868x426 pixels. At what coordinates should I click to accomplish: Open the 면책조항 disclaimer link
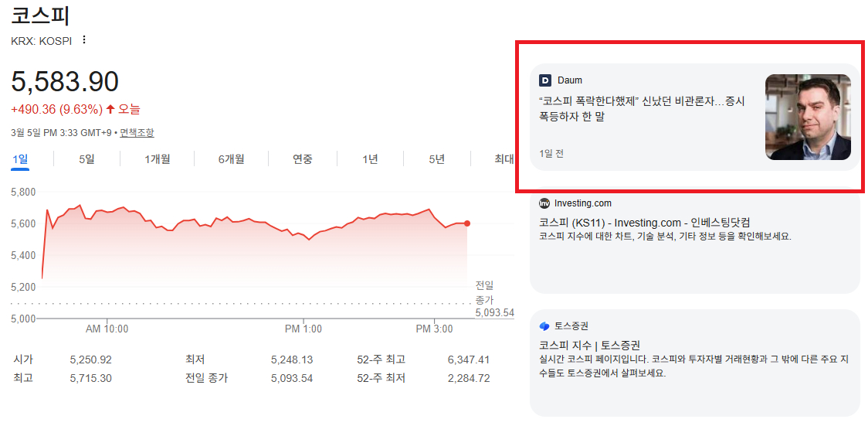(137, 133)
